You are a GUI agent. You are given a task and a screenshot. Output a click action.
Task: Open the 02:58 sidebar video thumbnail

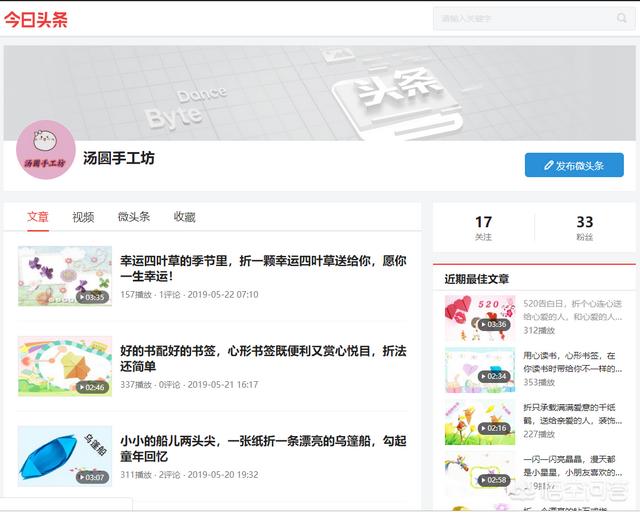point(480,473)
